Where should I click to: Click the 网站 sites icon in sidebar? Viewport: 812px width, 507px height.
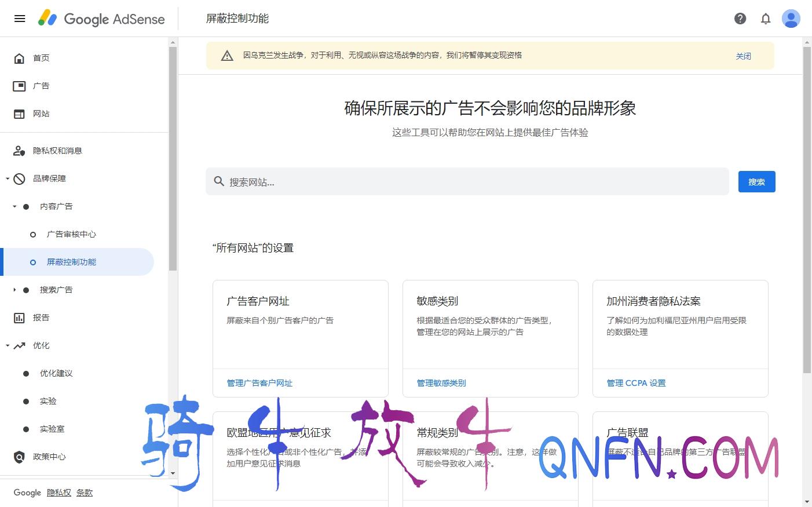click(19, 114)
